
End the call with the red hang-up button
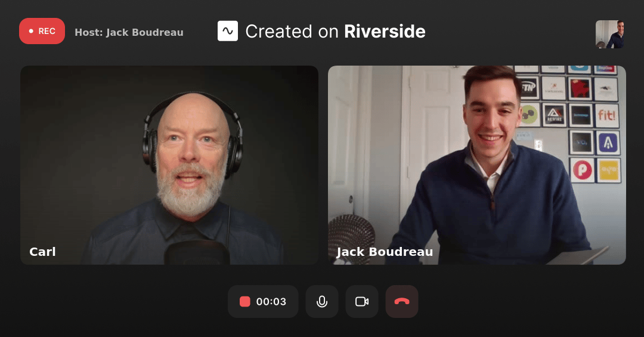[402, 302]
